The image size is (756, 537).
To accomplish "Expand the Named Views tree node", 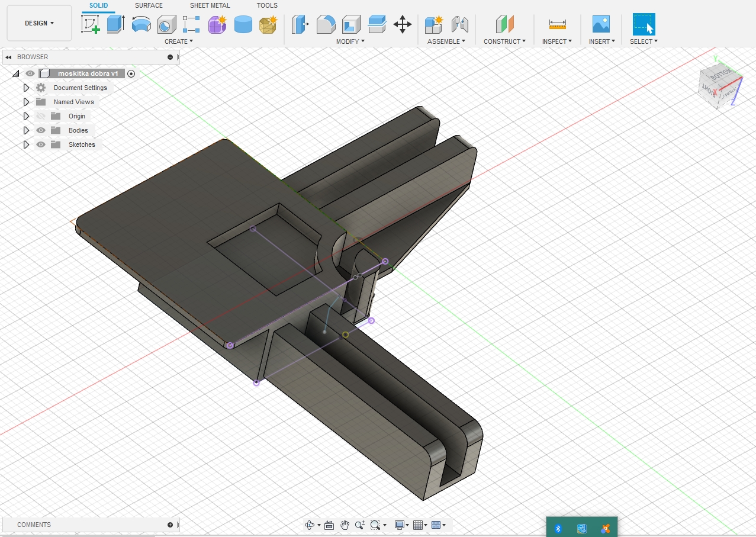I will (x=26, y=102).
